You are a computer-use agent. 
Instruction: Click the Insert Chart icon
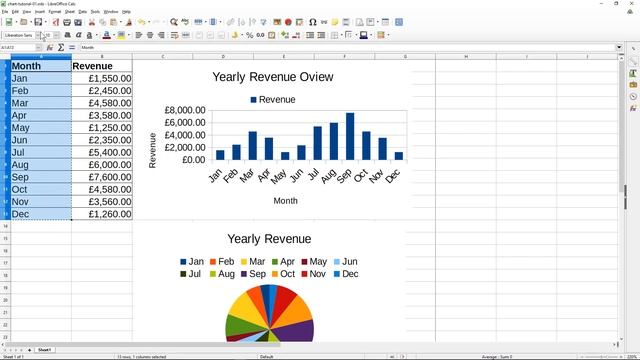point(288,22)
